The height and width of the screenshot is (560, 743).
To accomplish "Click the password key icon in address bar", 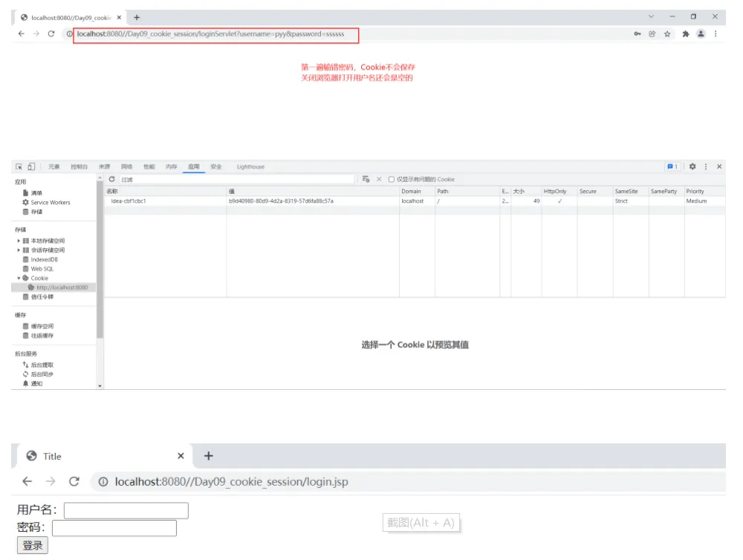I will point(637,33).
